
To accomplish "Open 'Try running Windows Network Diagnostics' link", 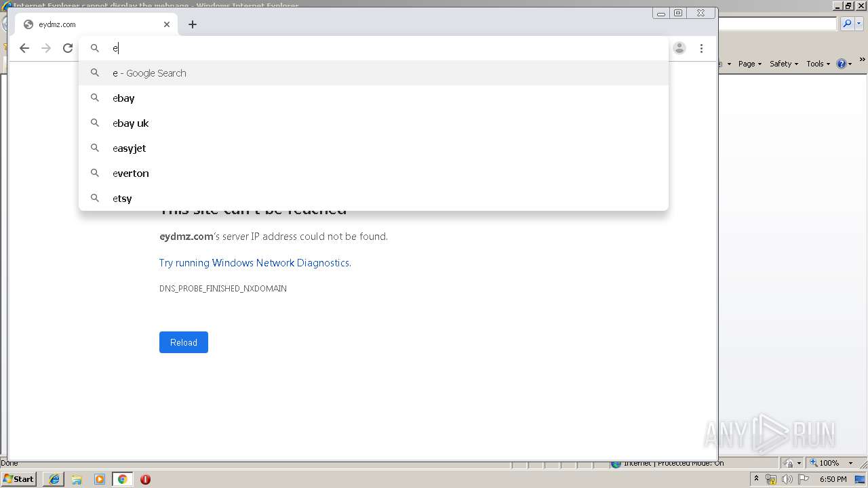I will 255,263.
